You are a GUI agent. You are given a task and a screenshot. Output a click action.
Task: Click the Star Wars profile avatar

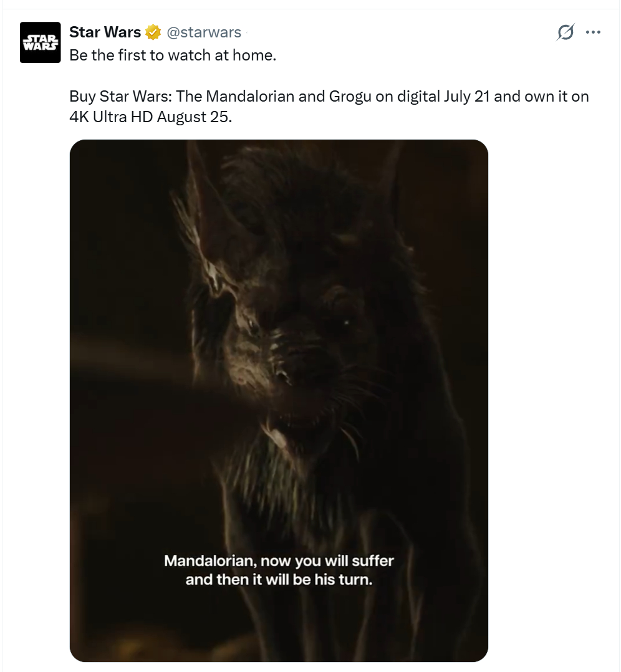(x=41, y=42)
